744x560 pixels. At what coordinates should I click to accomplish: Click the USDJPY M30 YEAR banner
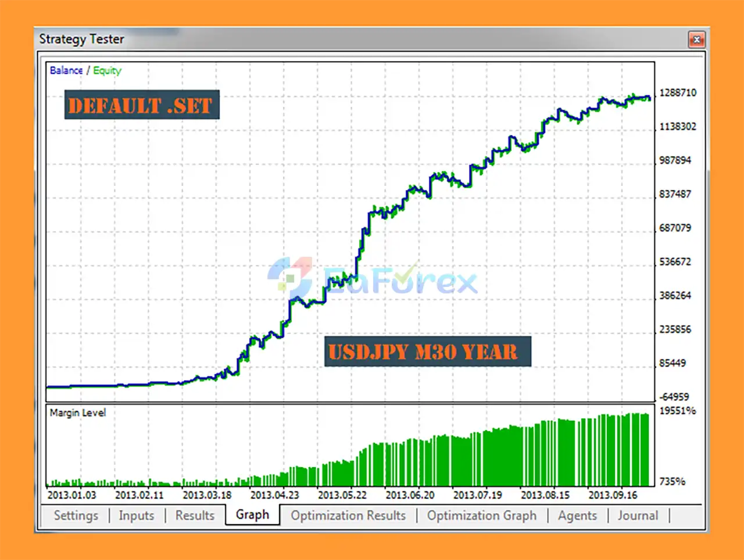click(427, 351)
